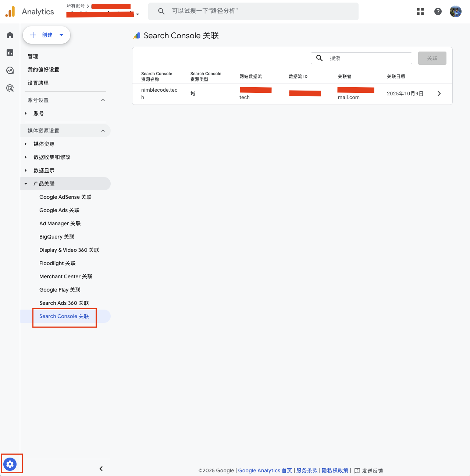This screenshot has height=476, width=470.
Task: Click the user profile avatar
Action: [x=455, y=11]
